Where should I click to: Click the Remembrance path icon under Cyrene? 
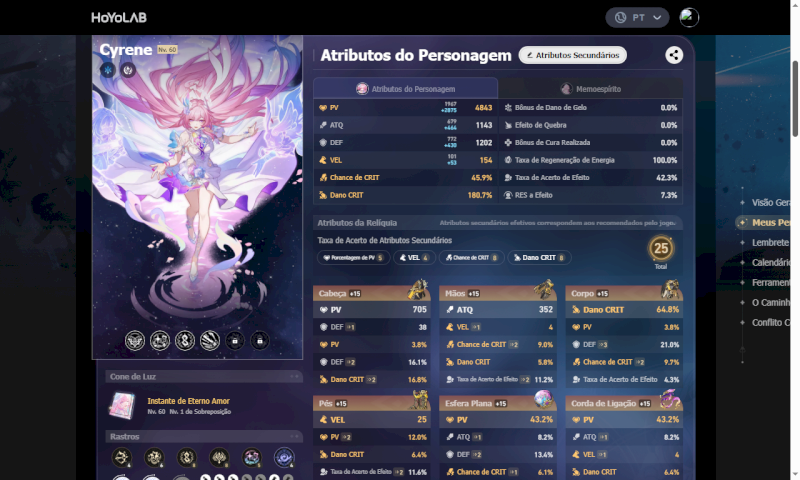coord(128,70)
